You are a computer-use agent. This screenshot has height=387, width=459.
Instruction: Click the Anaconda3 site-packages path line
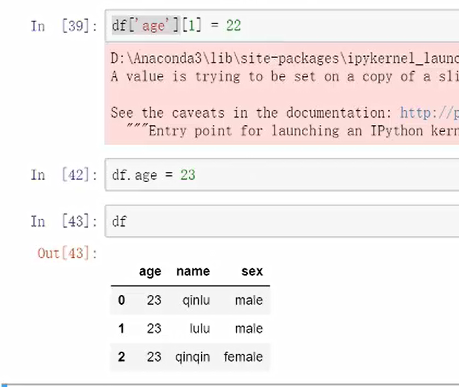[285, 59]
